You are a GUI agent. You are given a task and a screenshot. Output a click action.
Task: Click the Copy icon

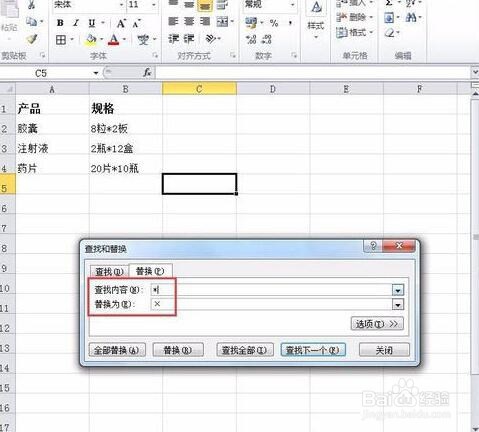[x=32, y=22]
